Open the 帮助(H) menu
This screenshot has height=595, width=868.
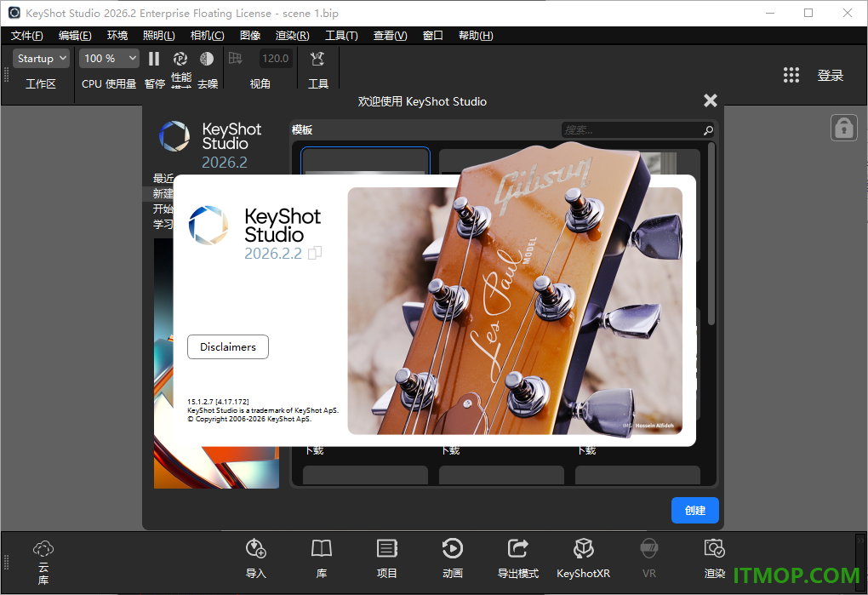(x=476, y=36)
